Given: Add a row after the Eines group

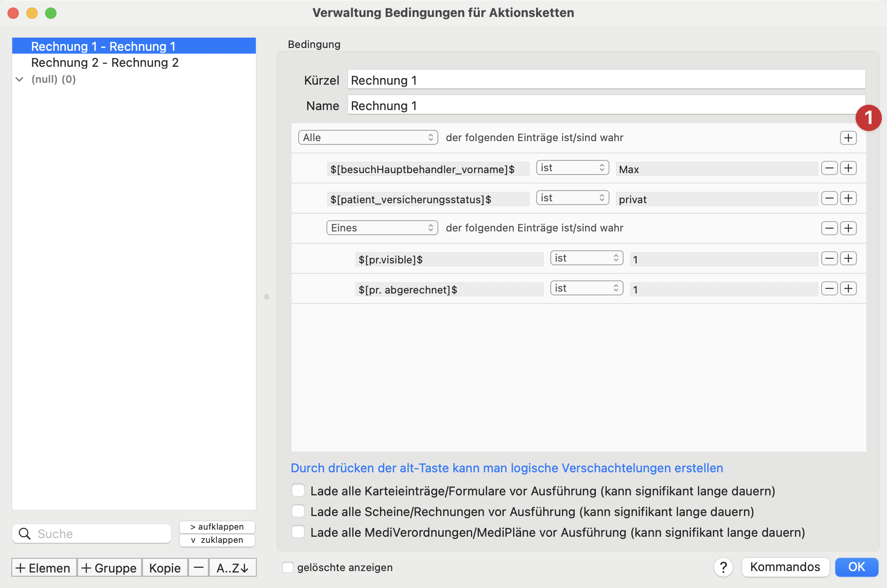Looking at the screenshot, I should tap(848, 228).
